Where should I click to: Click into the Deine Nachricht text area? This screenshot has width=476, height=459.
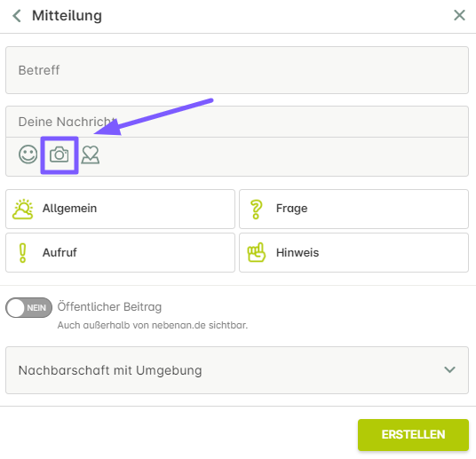coord(237,122)
